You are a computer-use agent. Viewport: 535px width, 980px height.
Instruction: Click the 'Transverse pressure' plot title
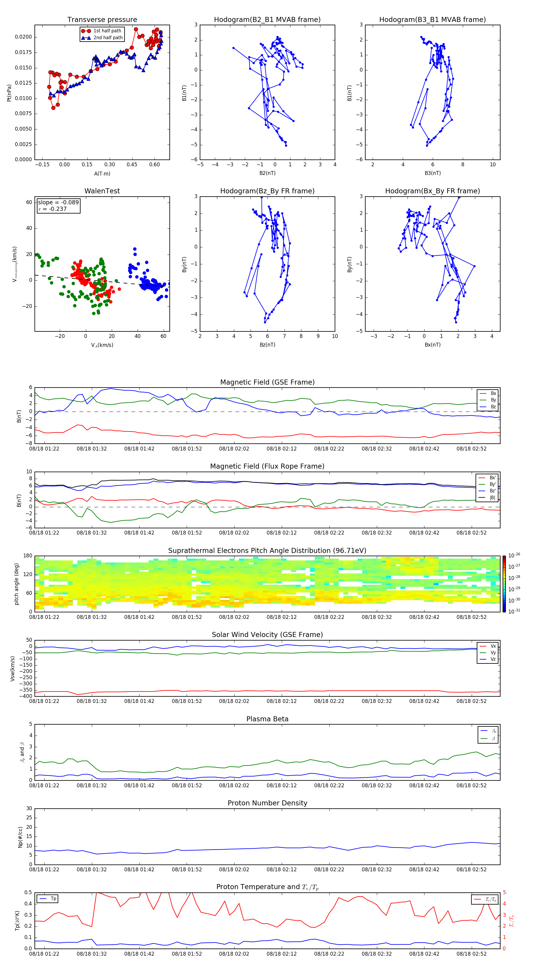102,20
